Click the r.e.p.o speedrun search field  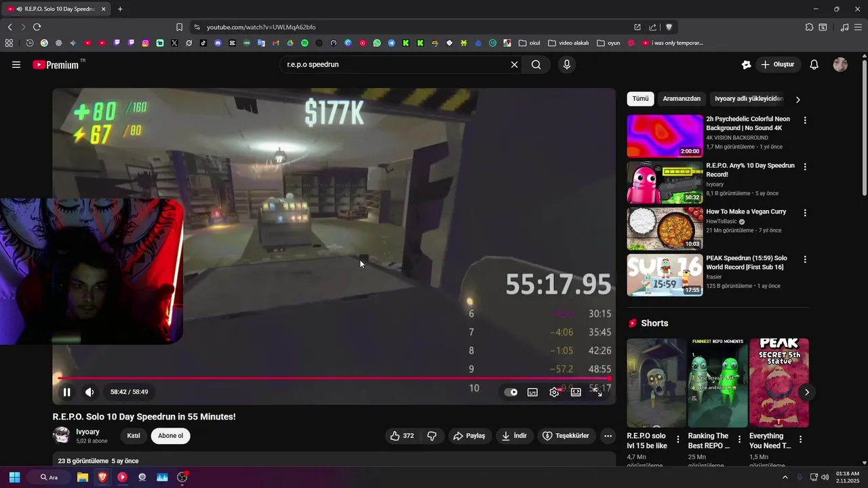click(x=393, y=64)
